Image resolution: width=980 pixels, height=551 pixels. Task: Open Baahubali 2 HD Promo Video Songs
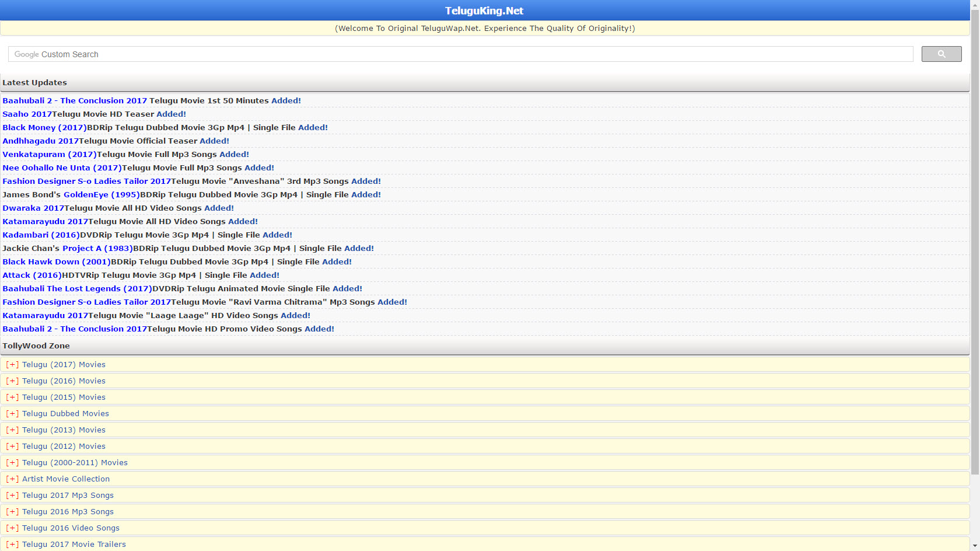[x=75, y=329]
